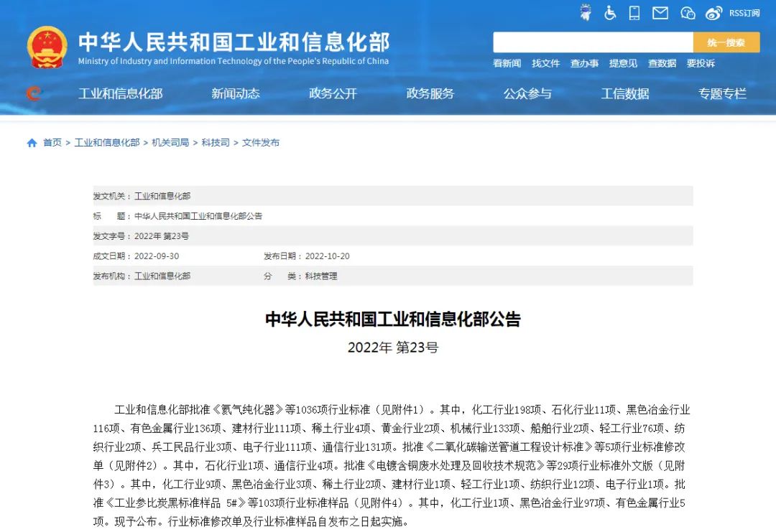
Task: Click 《二氧化碳输送管道工程设计标准》 in body text
Action: 509,447
